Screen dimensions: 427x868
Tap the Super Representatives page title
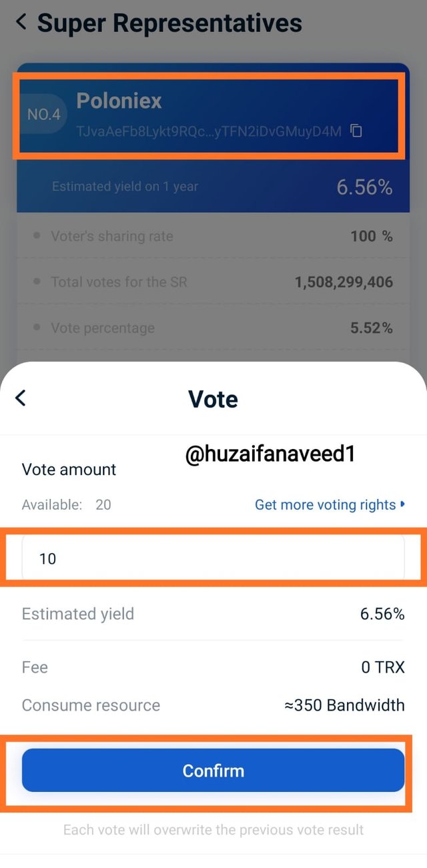click(x=169, y=23)
